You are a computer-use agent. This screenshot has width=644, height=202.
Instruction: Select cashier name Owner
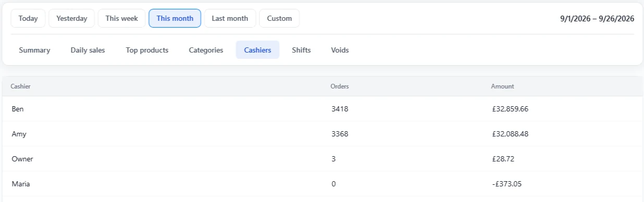click(x=22, y=159)
